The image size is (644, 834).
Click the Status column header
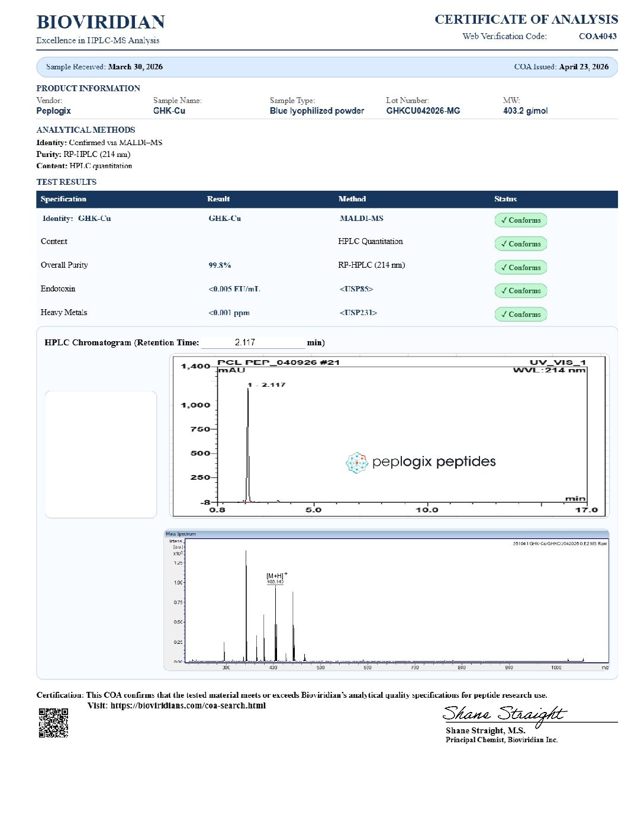click(x=505, y=199)
